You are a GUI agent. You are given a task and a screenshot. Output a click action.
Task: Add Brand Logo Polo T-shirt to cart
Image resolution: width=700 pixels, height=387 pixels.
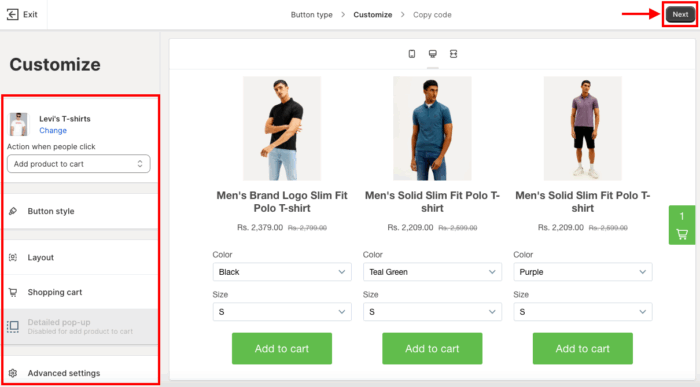[282, 349]
